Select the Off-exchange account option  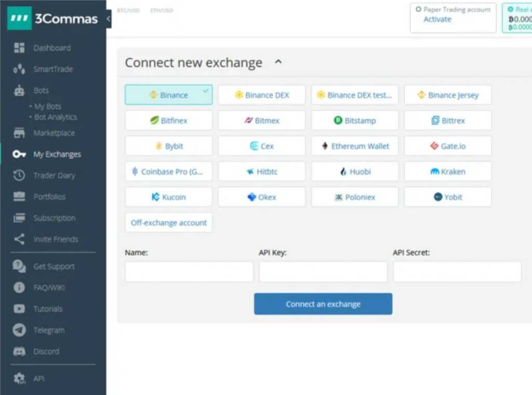pos(168,222)
